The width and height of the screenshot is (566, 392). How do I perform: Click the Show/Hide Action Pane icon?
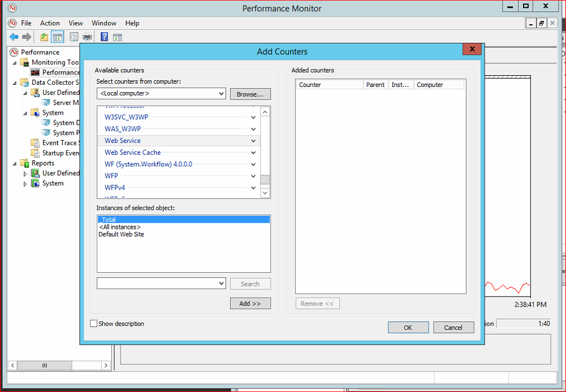click(x=117, y=37)
